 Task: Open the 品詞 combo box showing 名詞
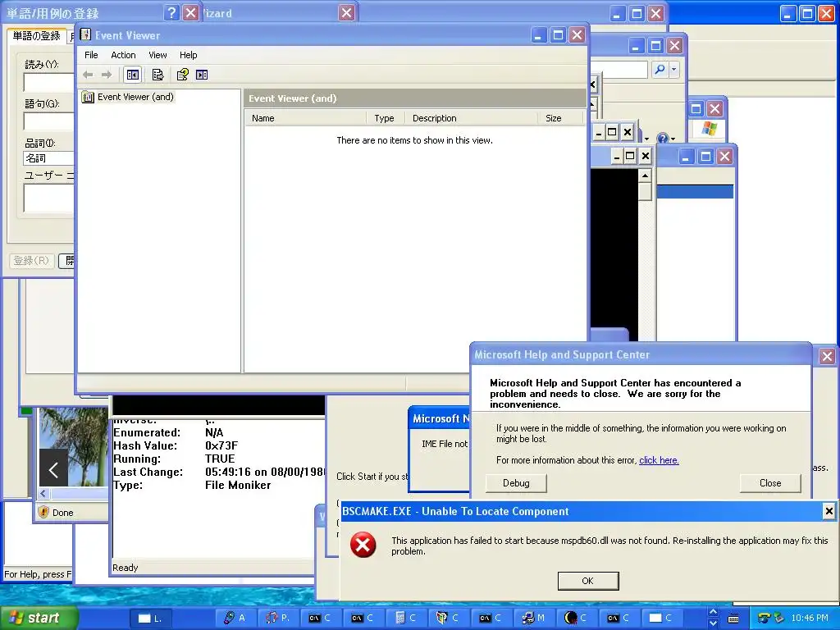[x=48, y=158]
